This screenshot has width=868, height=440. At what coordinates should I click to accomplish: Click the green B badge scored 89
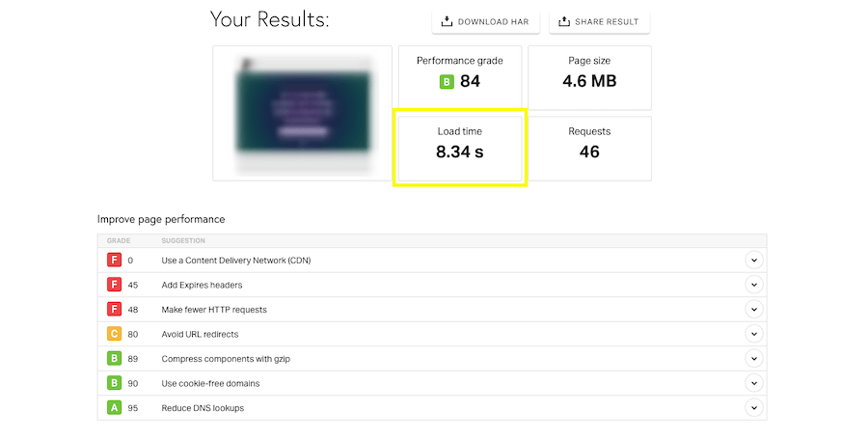coord(114,359)
